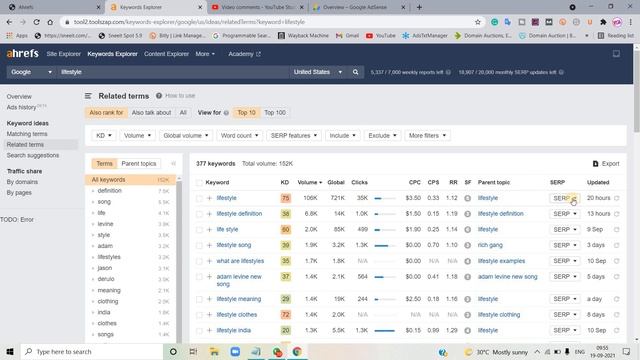Check the life style row checkbox
The width and height of the screenshot is (640, 360).
(x=199, y=230)
